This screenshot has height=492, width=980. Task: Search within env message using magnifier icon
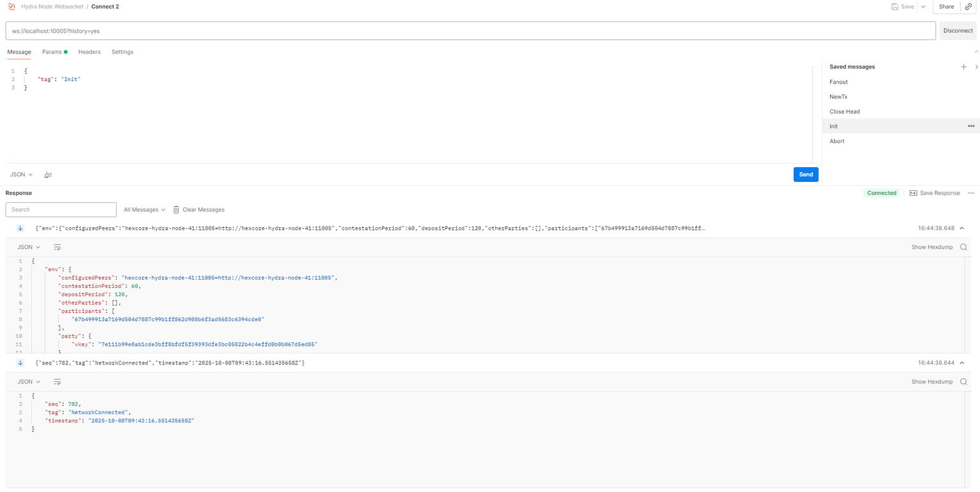(963, 247)
